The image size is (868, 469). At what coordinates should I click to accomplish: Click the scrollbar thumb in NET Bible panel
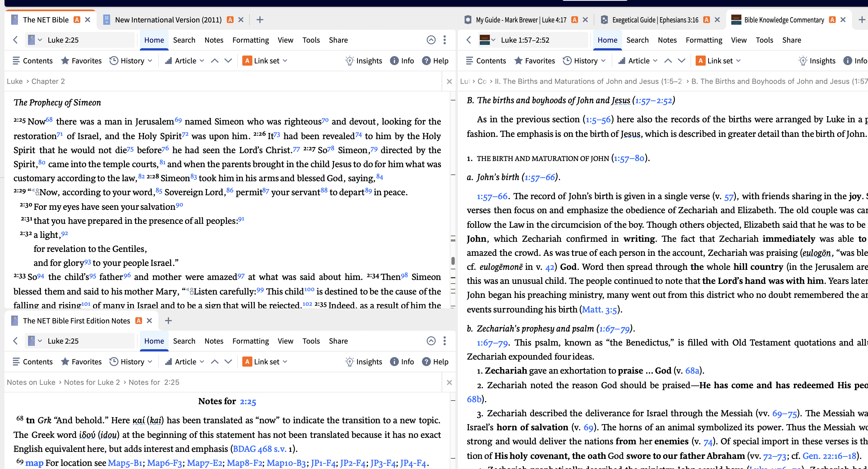tap(453, 261)
